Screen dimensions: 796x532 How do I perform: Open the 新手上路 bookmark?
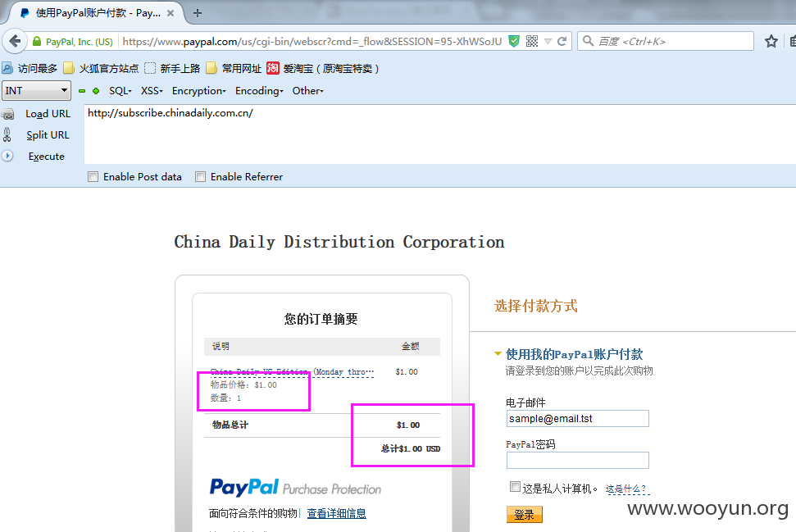coord(172,68)
